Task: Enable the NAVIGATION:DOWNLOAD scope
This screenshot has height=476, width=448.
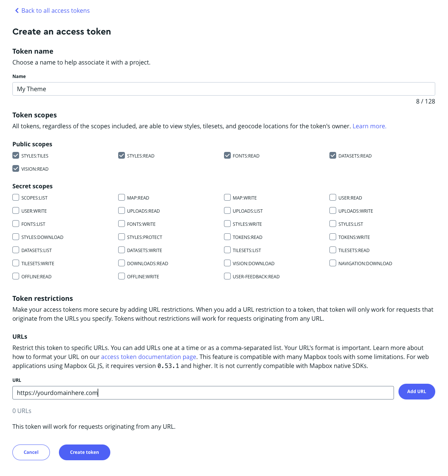Action: [333, 263]
